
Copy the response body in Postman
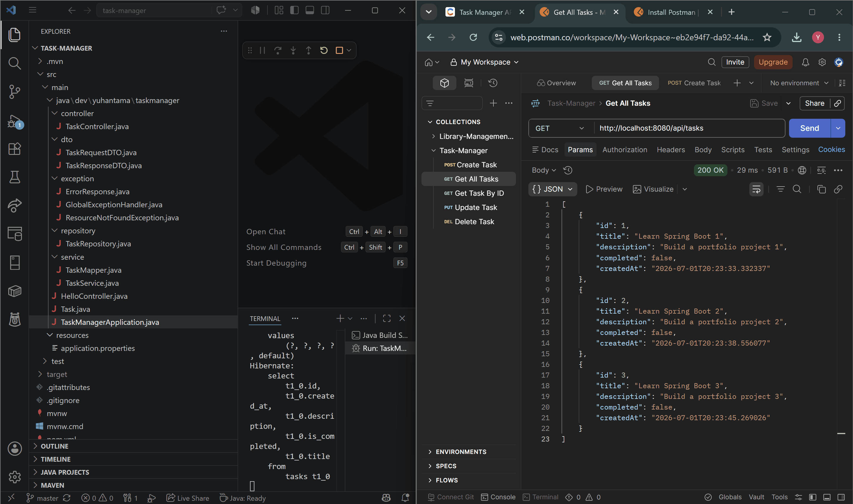(821, 189)
